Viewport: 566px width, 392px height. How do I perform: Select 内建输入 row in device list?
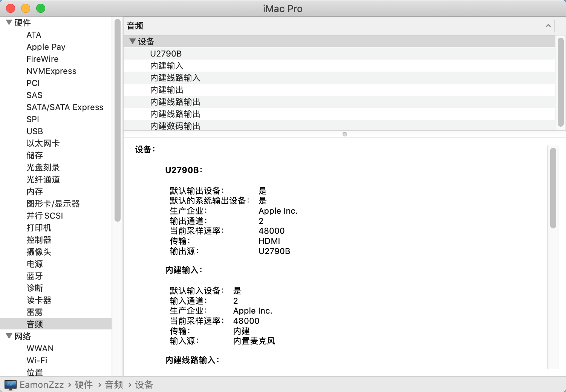point(339,66)
